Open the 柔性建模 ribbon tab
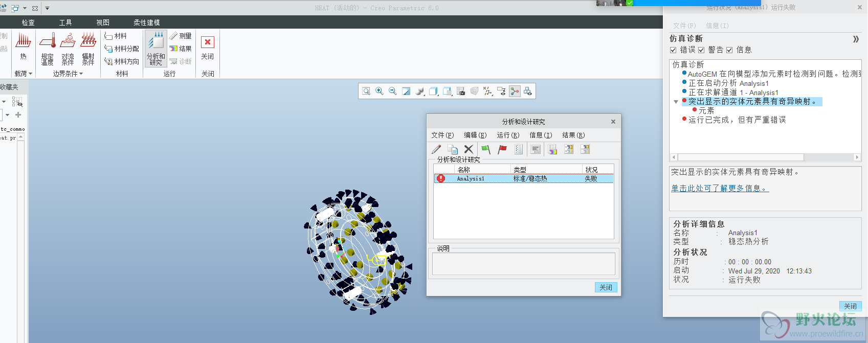Screen dimensions: 868x343 coord(147,22)
